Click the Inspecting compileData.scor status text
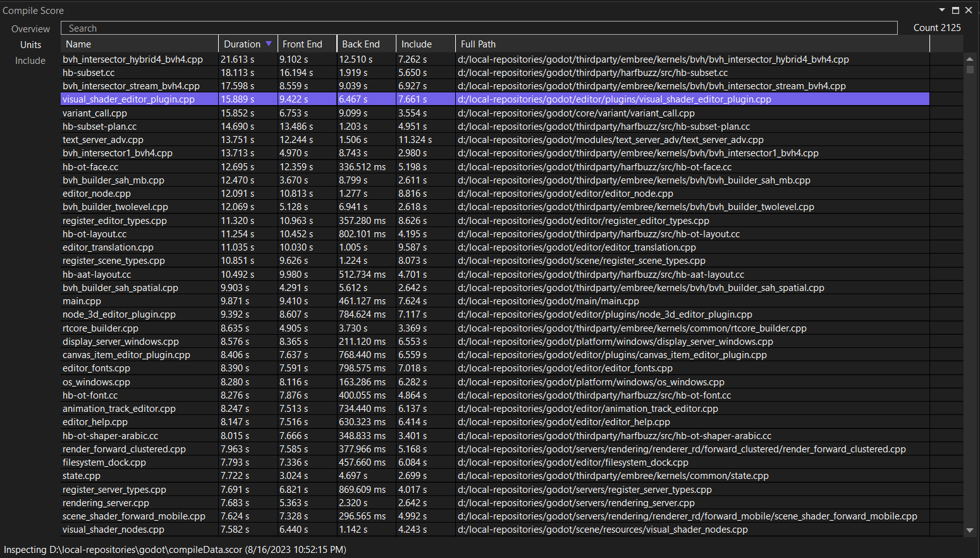This screenshot has width=980, height=558. tap(175, 550)
